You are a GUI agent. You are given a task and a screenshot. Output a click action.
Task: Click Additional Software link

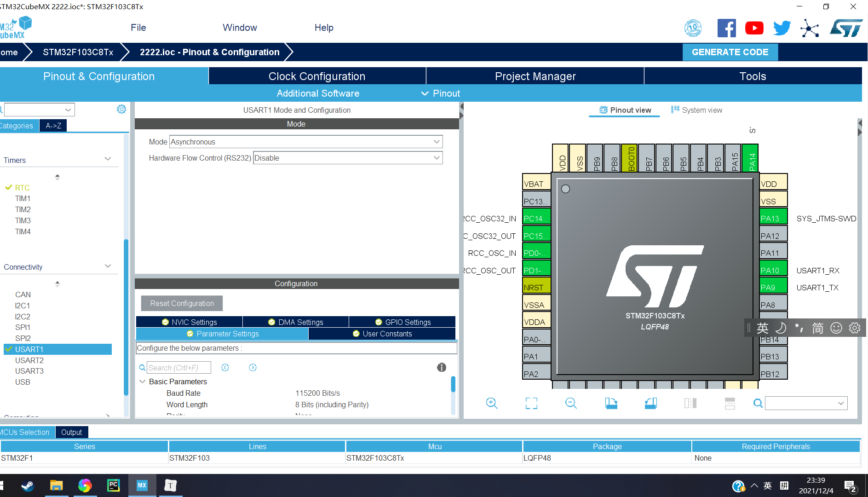pos(318,93)
